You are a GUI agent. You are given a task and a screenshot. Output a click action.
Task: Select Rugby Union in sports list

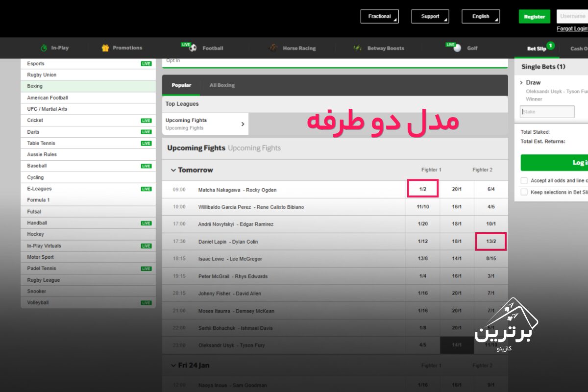point(88,75)
